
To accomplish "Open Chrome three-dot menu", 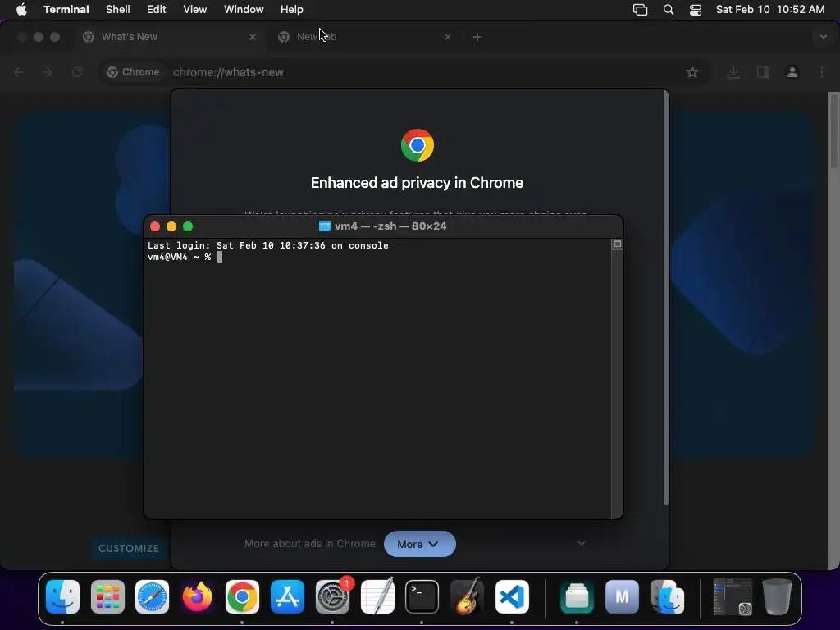I will (822, 72).
